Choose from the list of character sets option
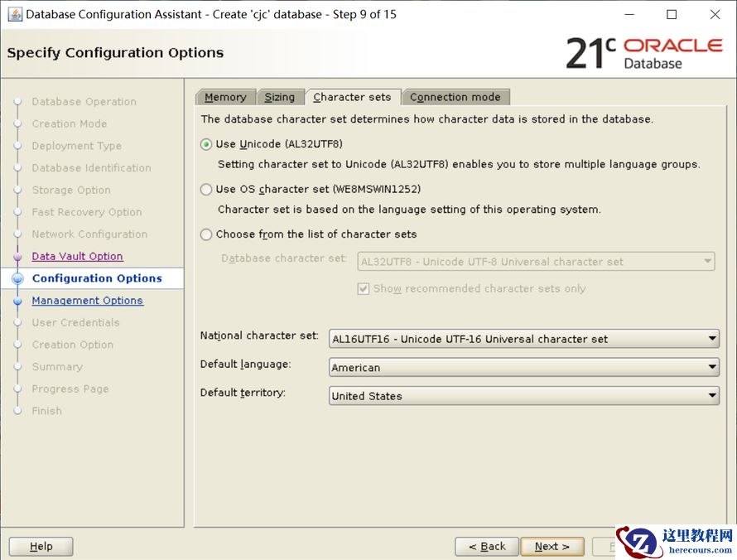 206,234
